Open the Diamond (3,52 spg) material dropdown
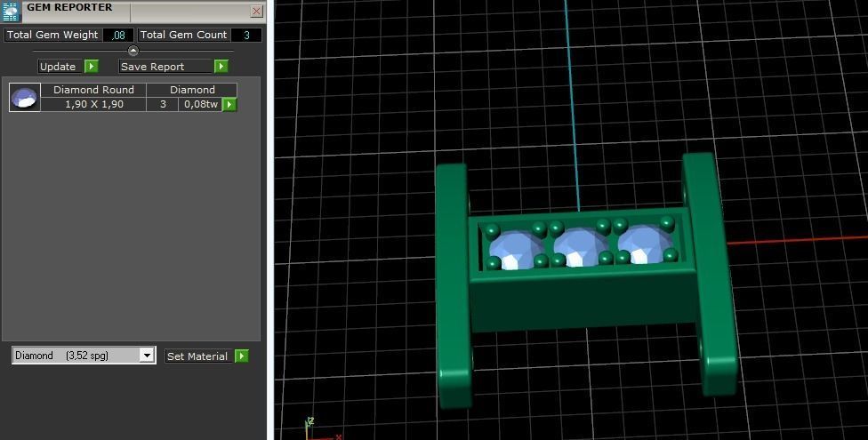Viewport: 868px width, 440px height. (84, 356)
